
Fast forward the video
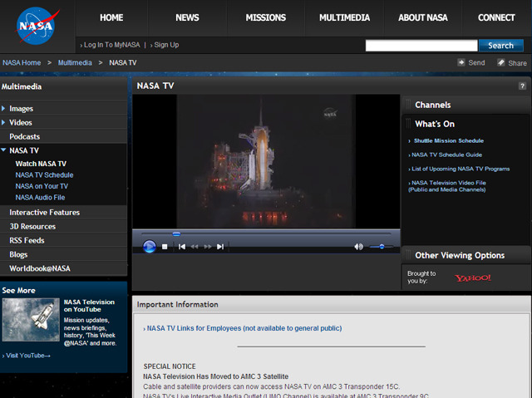208,247
